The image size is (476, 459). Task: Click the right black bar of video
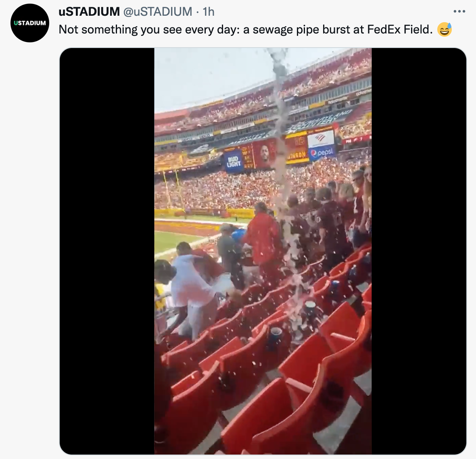[419, 251]
